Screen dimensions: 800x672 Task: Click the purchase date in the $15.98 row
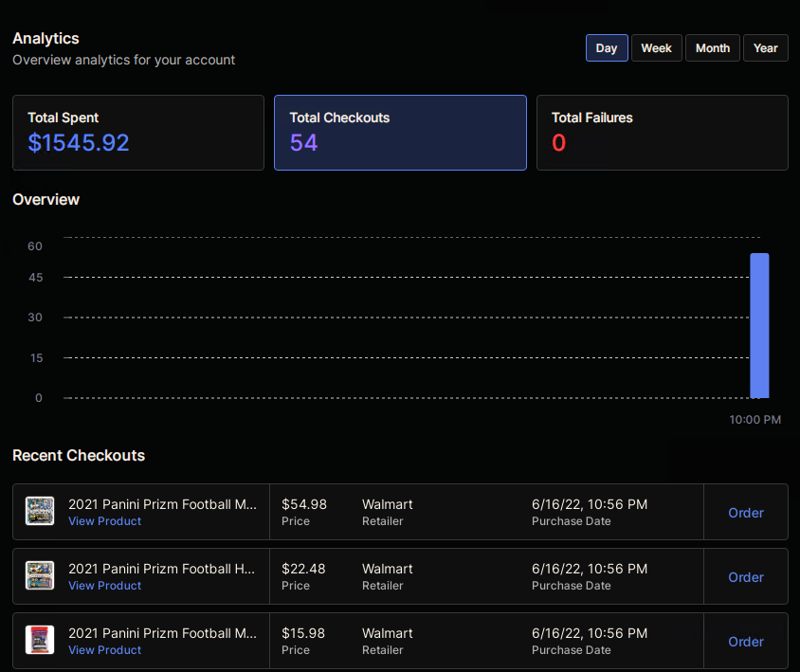coord(590,633)
